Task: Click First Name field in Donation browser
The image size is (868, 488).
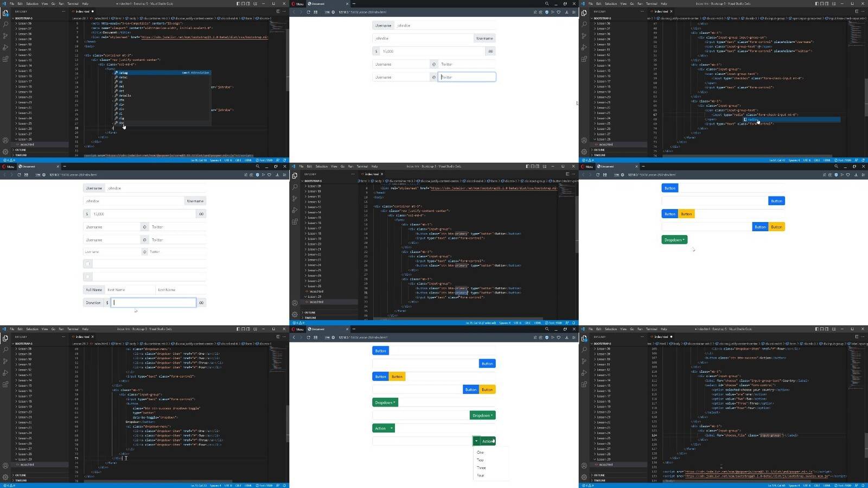Action: 130,290
